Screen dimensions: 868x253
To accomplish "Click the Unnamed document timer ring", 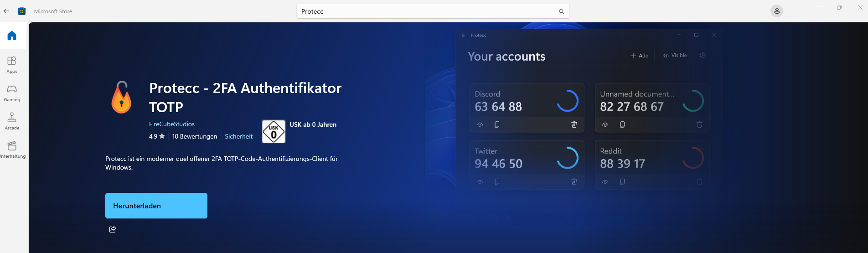I will [x=693, y=101].
